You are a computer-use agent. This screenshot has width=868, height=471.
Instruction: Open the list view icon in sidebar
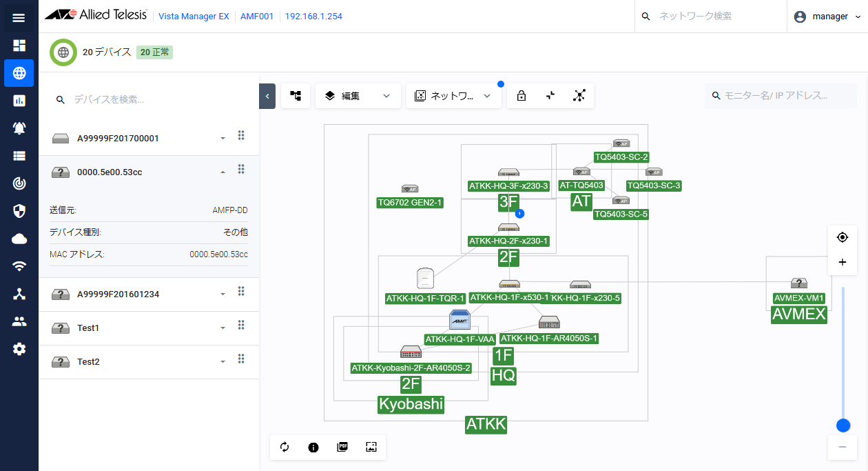click(19, 156)
